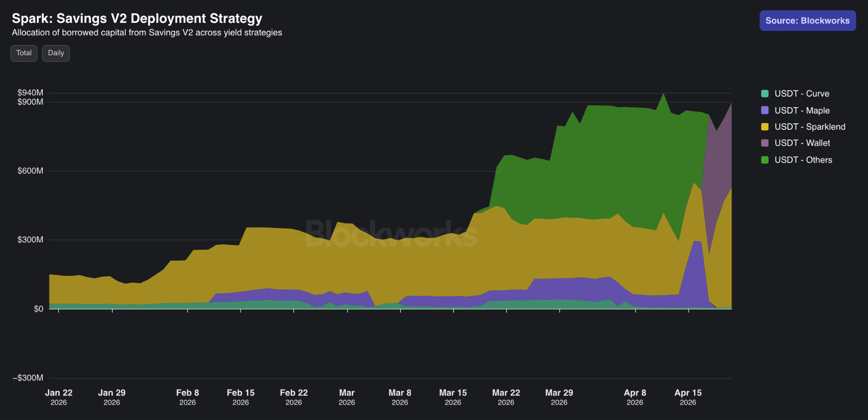Toggle the USDT - Curve series label
Viewport: 868px width, 420px height.
(x=801, y=94)
